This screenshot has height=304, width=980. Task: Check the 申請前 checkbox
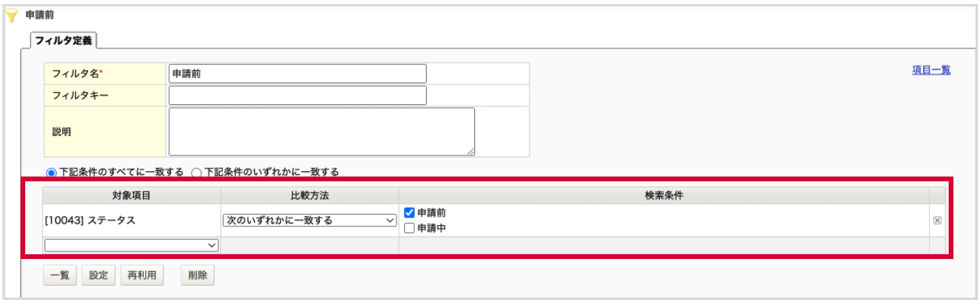click(x=410, y=213)
